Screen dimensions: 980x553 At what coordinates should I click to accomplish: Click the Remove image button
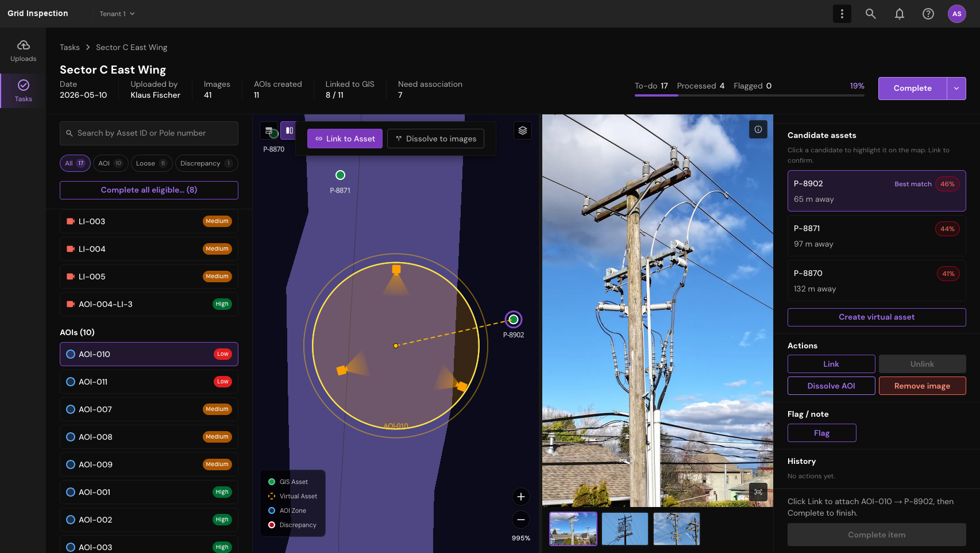tap(923, 386)
